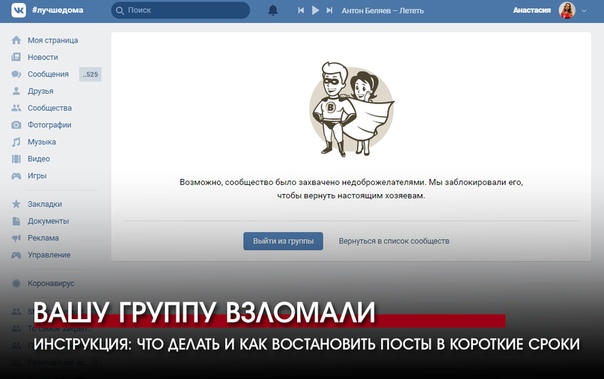Screen dimensions: 604x379
Task: Click the Выйти из группы button
Action: (x=283, y=241)
